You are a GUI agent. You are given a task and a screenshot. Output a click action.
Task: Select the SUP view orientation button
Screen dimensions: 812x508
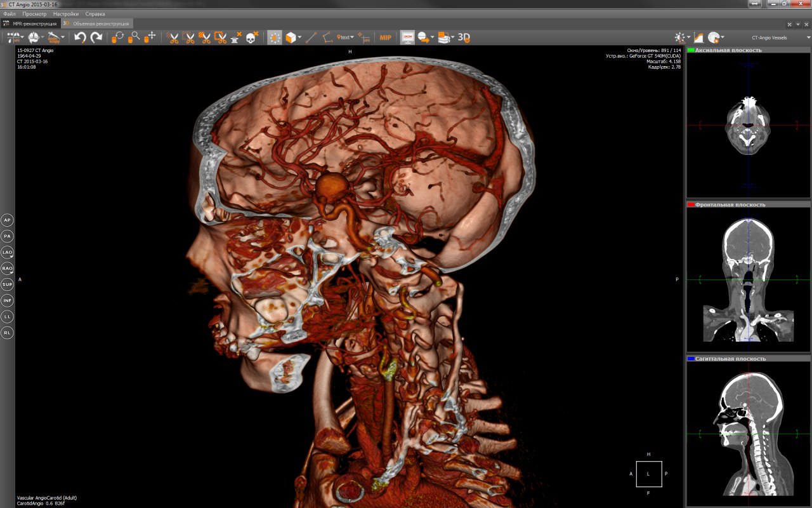point(8,284)
